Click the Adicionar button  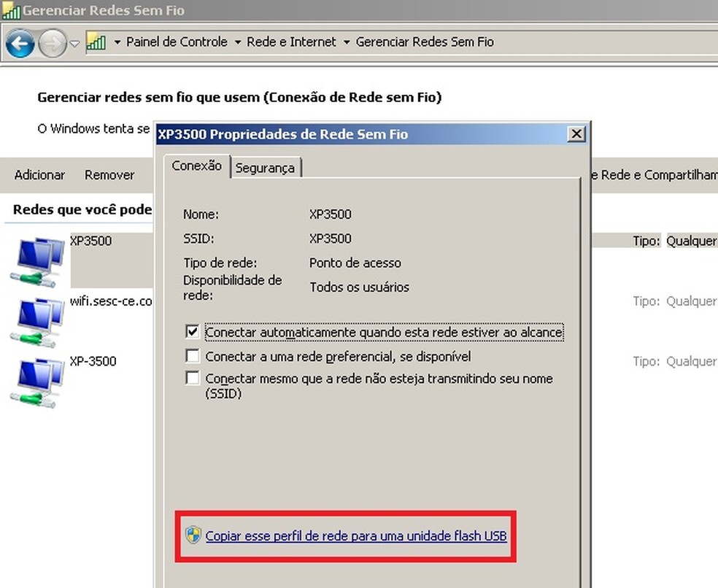tap(39, 175)
